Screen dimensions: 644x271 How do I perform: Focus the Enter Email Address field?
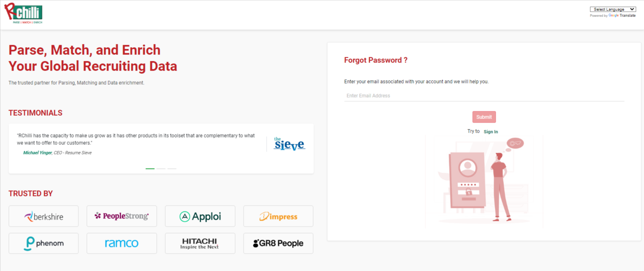coord(484,96)
